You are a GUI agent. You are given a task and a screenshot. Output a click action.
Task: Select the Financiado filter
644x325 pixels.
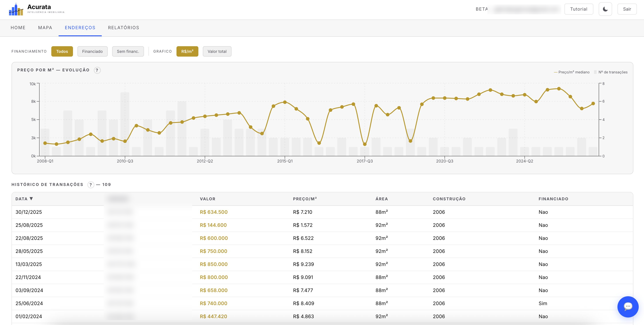[x=92, y=52]
